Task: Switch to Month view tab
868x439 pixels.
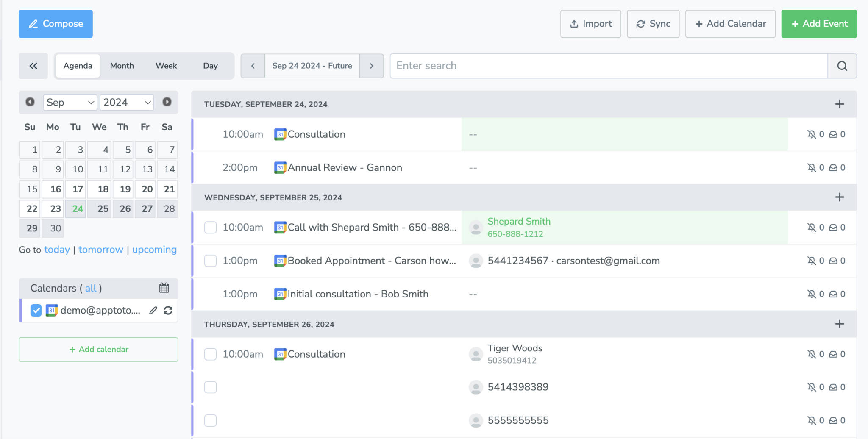Action: [122, 66]
